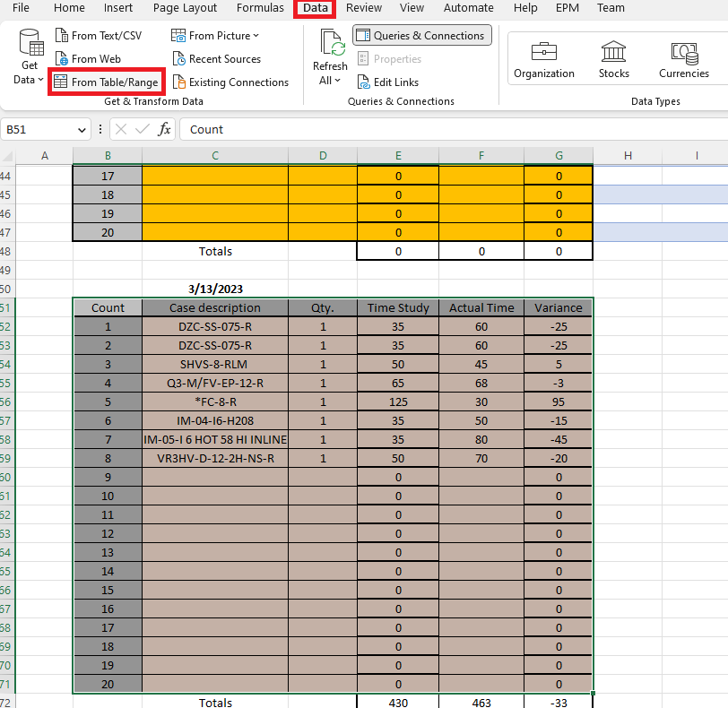
Task: Open the Help tab
Action: pos(525,8)
